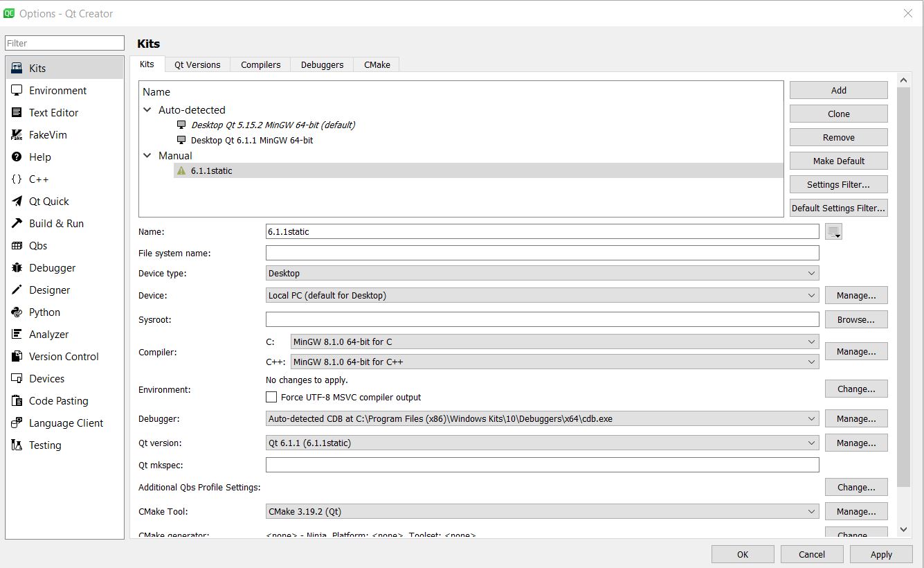Image resolution: width=924 pixels, height=568 pixels.
Task: Click the kit icon chooser next to Name
Action: (833, 231)
